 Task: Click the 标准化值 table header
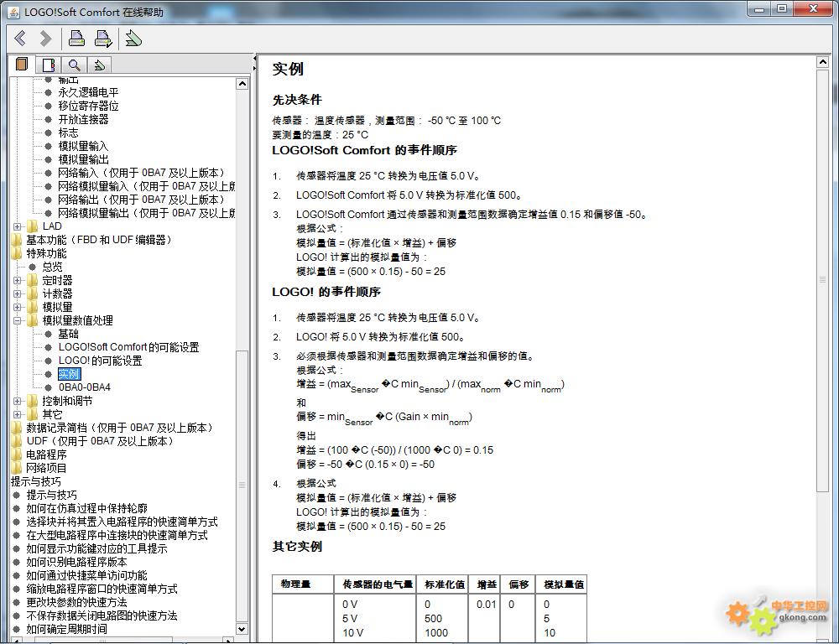point(444,584)
